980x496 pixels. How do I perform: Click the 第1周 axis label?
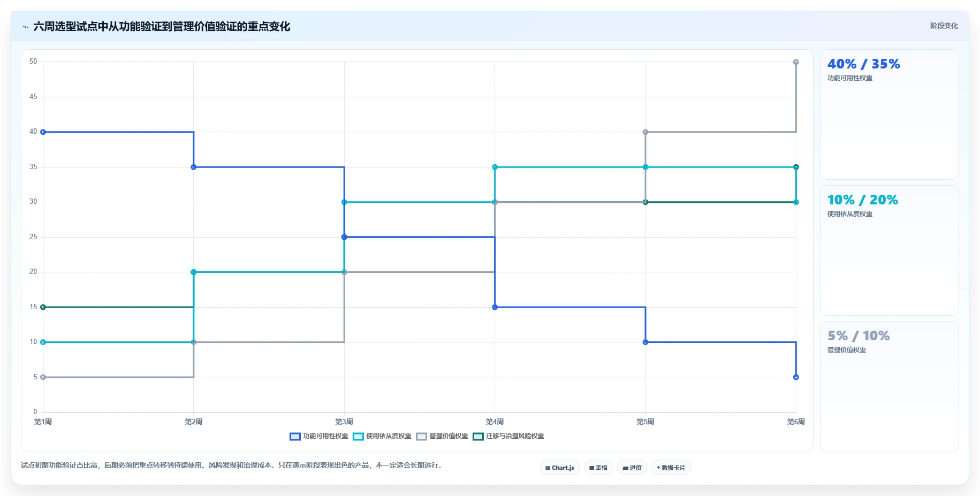(x=43, y=422)
